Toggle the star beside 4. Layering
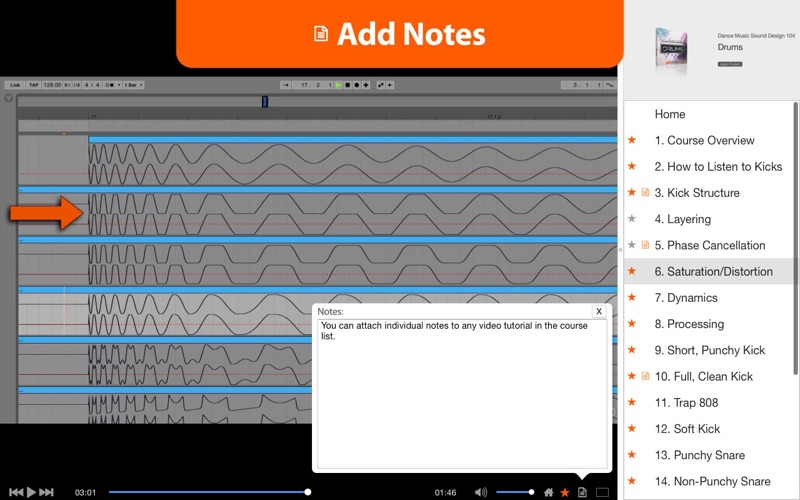Screen dimensions: 800x500 click(632, 219)
